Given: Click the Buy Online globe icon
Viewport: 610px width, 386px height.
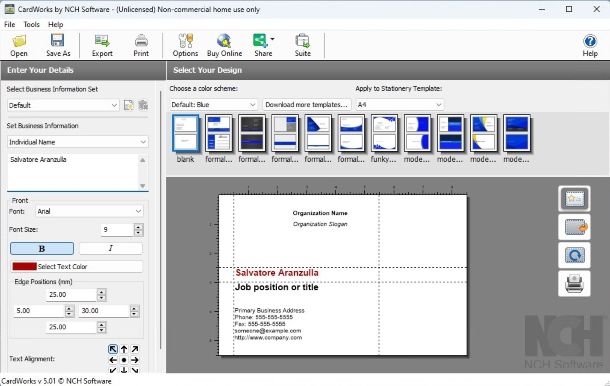Looking at the screenshot, I should coord(224,40).
